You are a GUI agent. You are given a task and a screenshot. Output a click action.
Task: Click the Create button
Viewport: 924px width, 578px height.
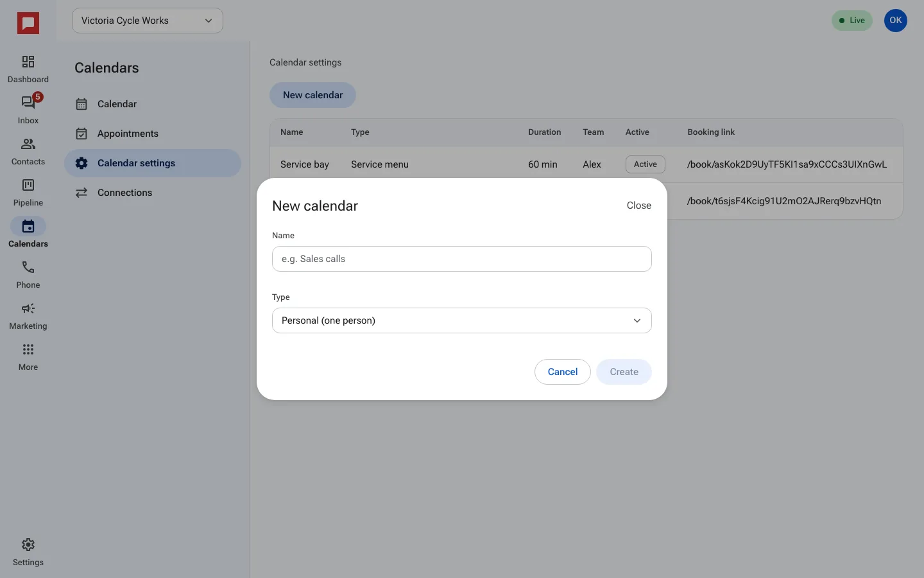[624, 372]
